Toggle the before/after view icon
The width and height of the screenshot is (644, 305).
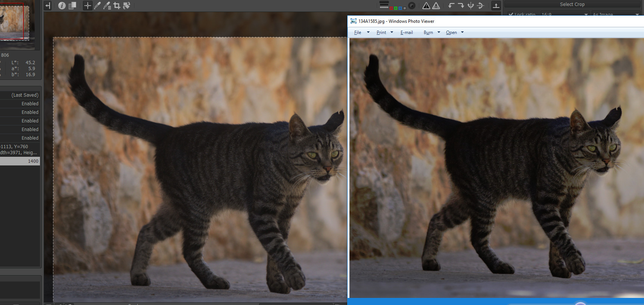click(x=72, y=6)
